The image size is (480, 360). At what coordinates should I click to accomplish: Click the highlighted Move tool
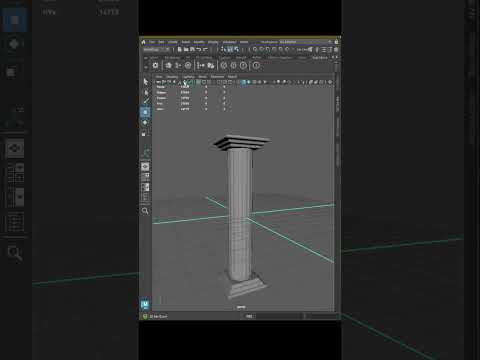[145, 112]
